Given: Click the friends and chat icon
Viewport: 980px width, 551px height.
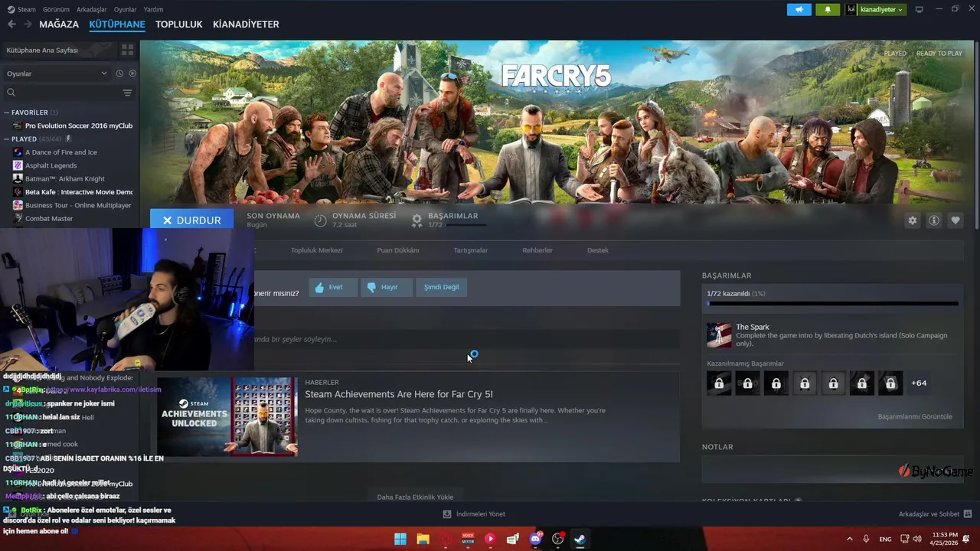Looking at the screenshot, I should [x=968, y=514].
